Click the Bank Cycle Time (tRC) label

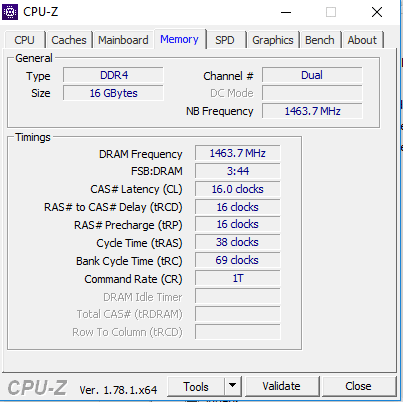pyautogui.click(x=129, y=261)
